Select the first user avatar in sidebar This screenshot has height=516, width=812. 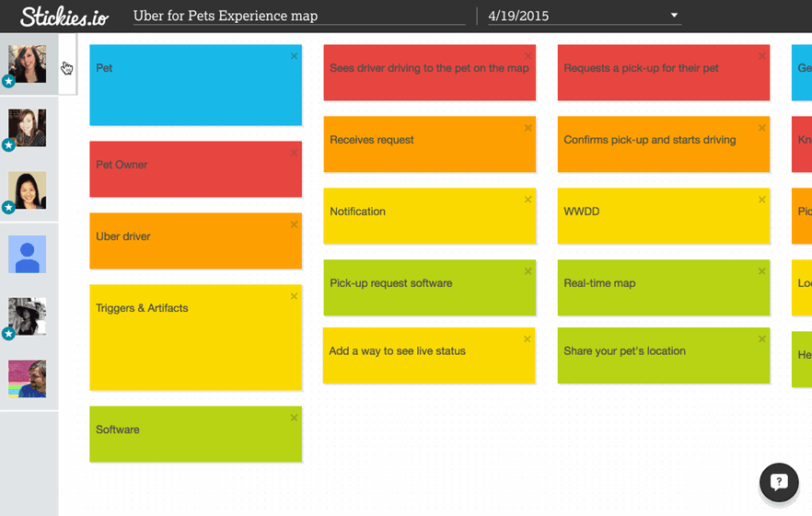click(x=28, y=63)
